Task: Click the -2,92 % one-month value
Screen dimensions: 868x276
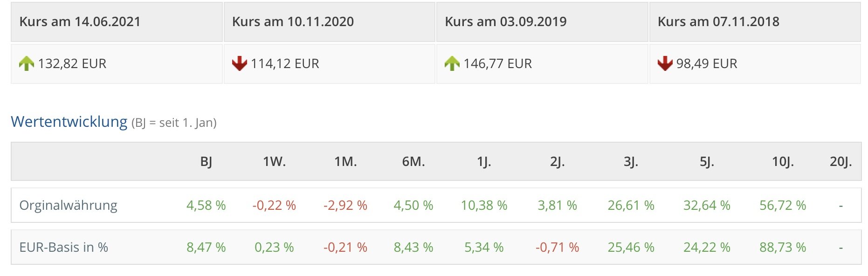Action: [345, 206]
